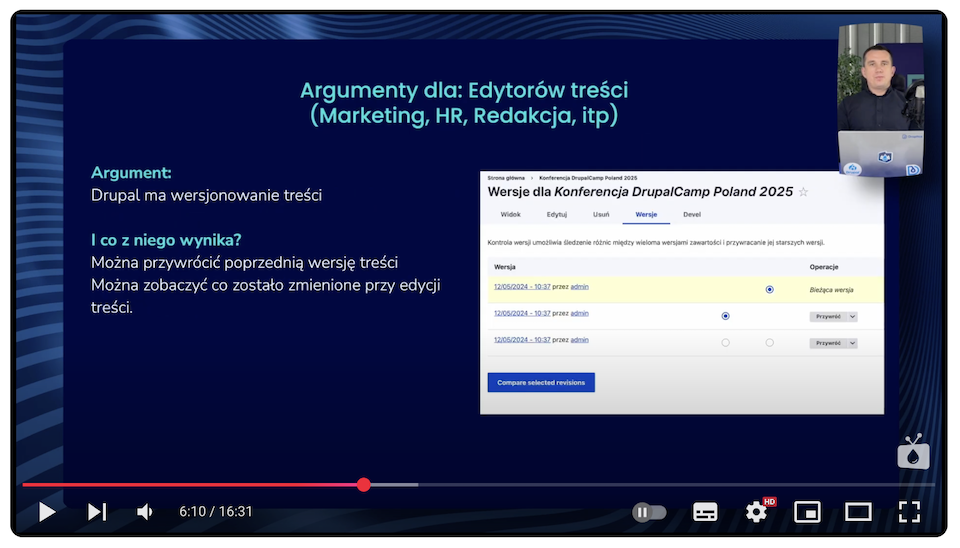The width and height of the screenshot is (960, 548).
Task: Click the admin link in the Bieżąca wersja row
Action: click(579, 287)
